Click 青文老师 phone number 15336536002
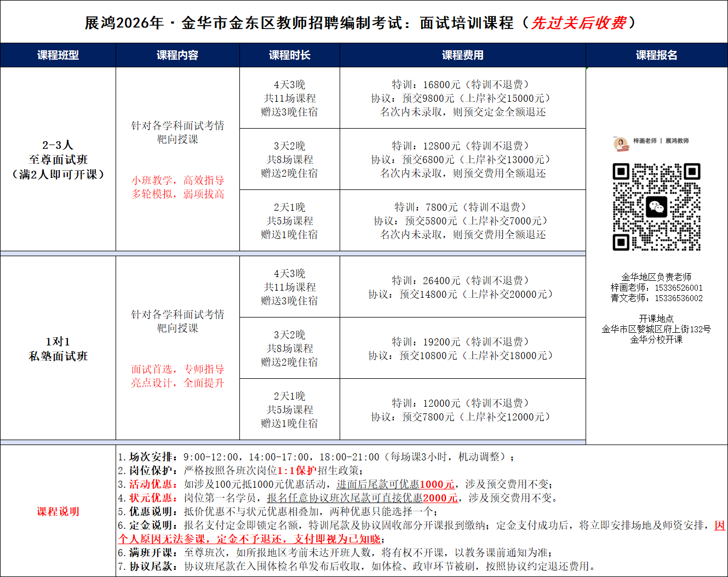Image resolution: width=728 pixels, height=577 pixels. 678,298
